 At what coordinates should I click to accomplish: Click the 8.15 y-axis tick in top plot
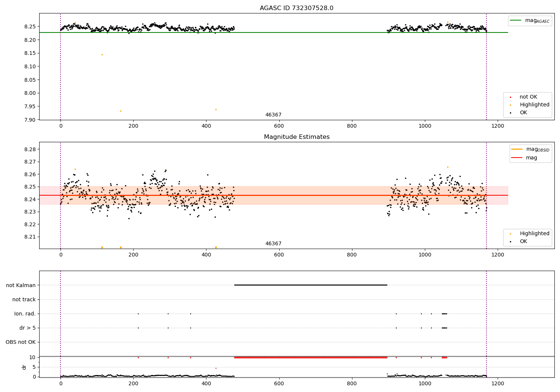29,53
